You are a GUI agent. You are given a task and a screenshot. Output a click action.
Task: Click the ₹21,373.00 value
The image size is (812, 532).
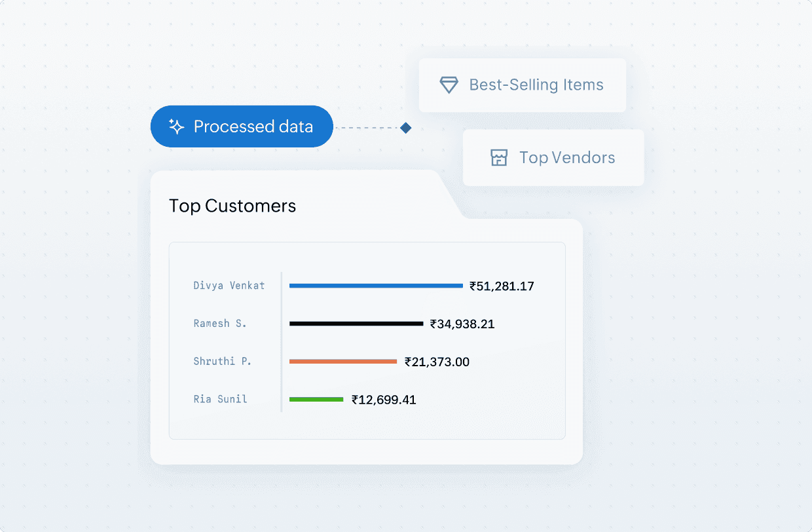click(x=437, y=362)
